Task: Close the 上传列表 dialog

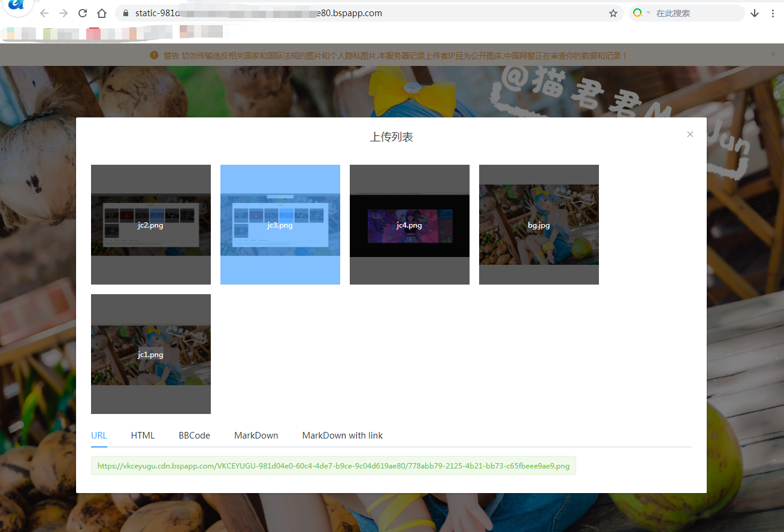Action: point(690,134)
